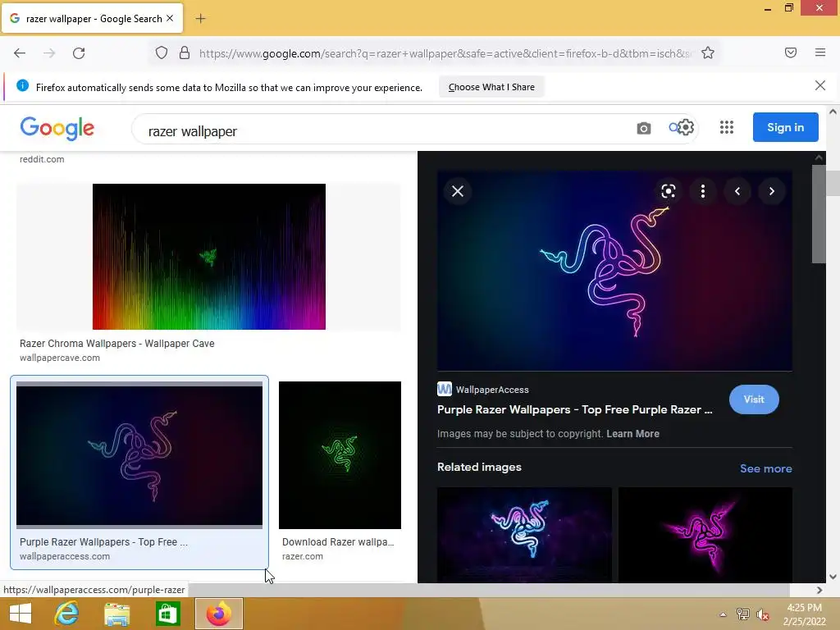Search by image using camera icon

pos(643,128)
